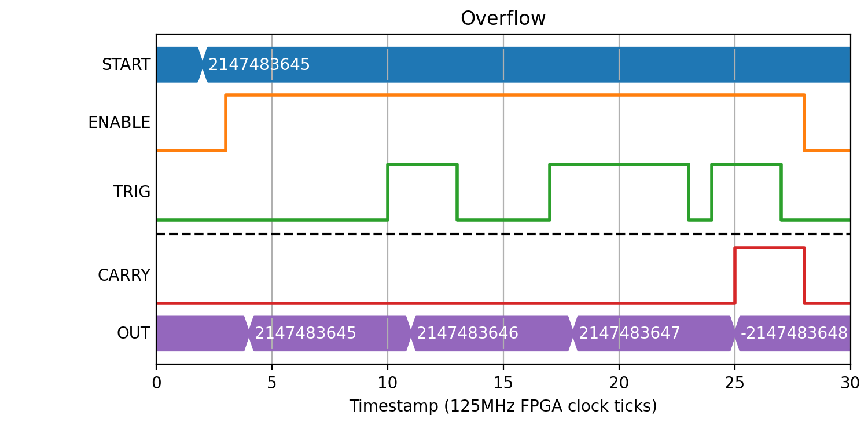Click the x-axis tick label 25
The width and height of the screenshot is (868, 422).
coord(735,383)
